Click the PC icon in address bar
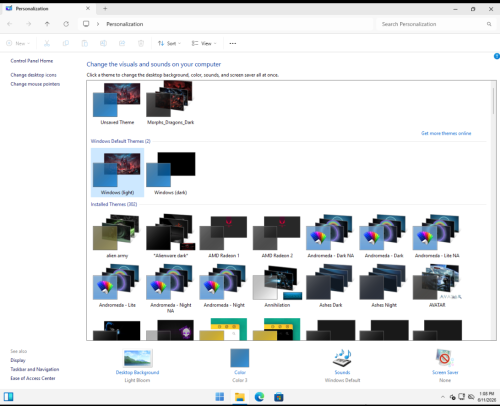The image size is (500, 406). coord(86,24)
